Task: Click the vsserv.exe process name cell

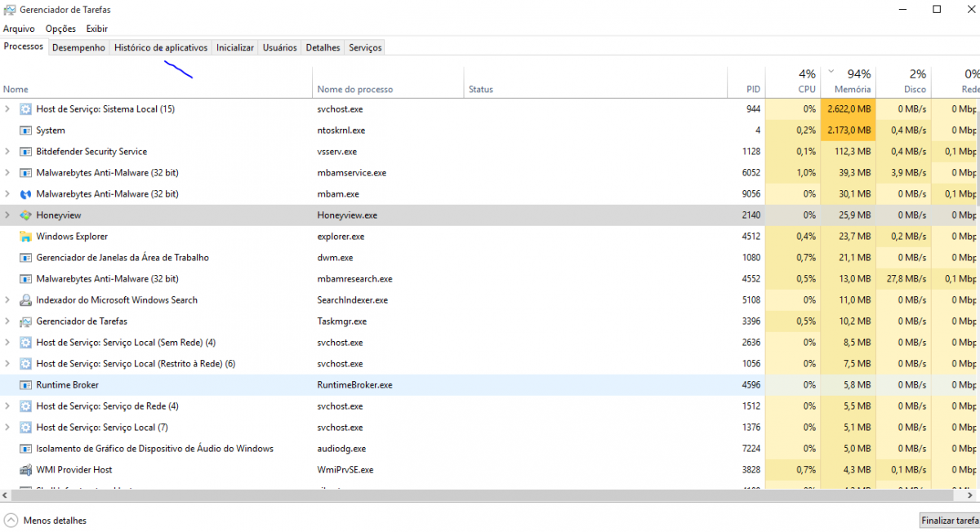Action: coord(337,152)
